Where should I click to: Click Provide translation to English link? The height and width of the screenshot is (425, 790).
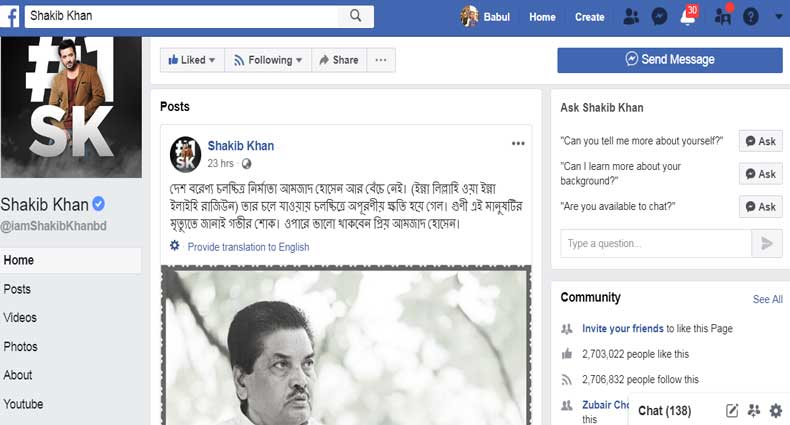248,247
